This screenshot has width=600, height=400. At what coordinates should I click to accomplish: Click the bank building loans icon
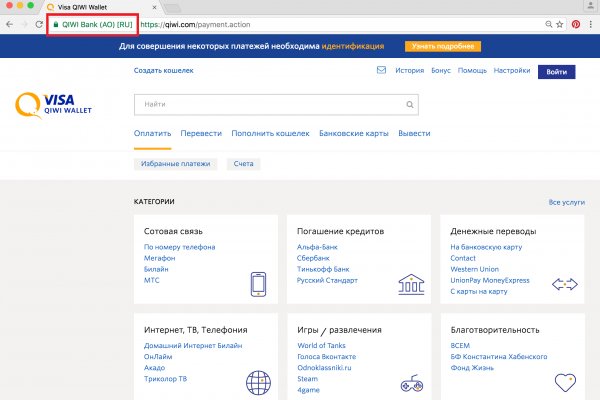click(x=409, y=284)
